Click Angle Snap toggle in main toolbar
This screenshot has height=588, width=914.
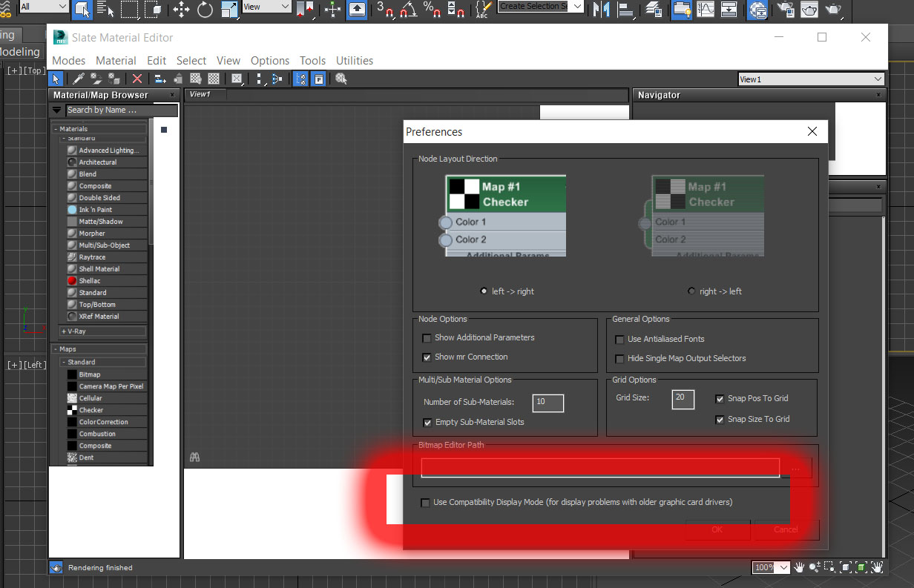pyautogui.click(x=408, y=10)
